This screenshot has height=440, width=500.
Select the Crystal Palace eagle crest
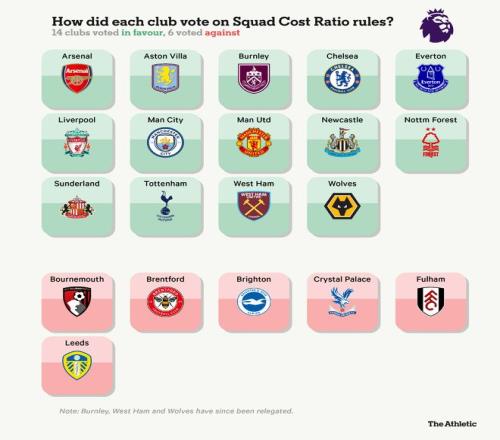pyautogui.click(x=342, y=302)
